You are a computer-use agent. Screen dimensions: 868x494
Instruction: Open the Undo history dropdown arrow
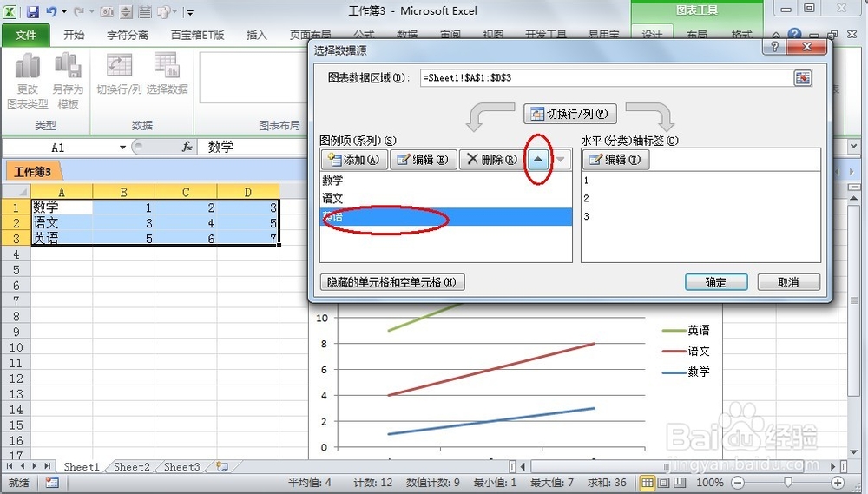[64, 11]
